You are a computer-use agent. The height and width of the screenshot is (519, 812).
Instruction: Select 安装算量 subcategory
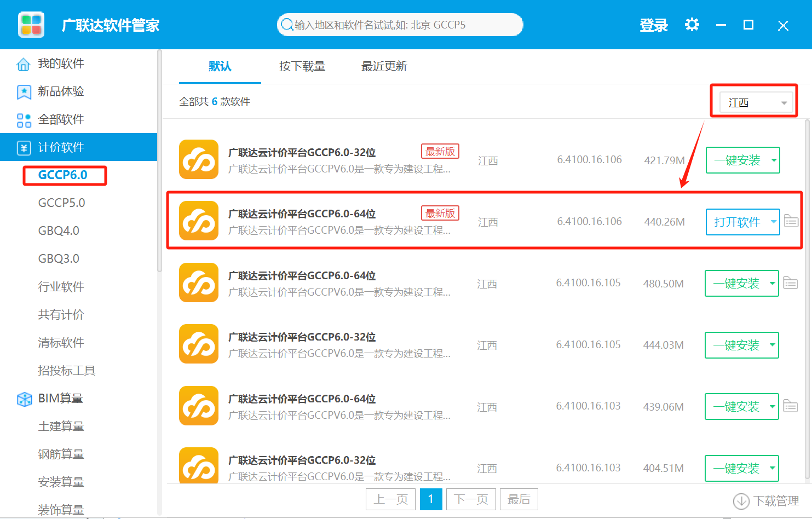click(61, 482)
